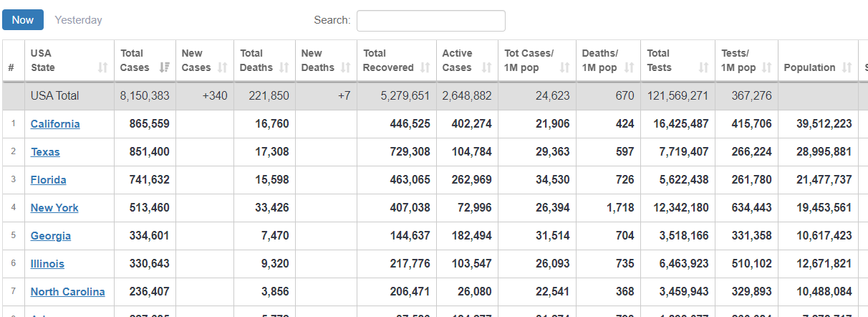
Task: Go to New York state page
Action: 54,208
